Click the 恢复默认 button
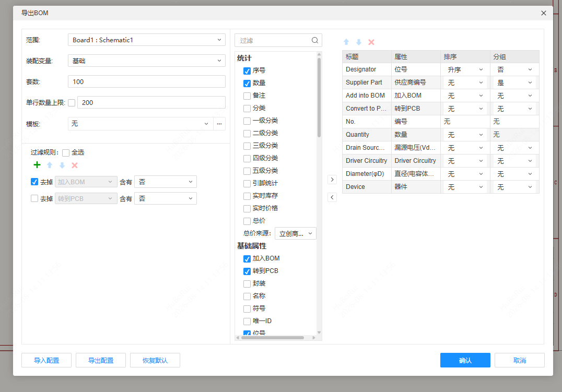Viewport: 562px width, 392px height. [155, 360]
